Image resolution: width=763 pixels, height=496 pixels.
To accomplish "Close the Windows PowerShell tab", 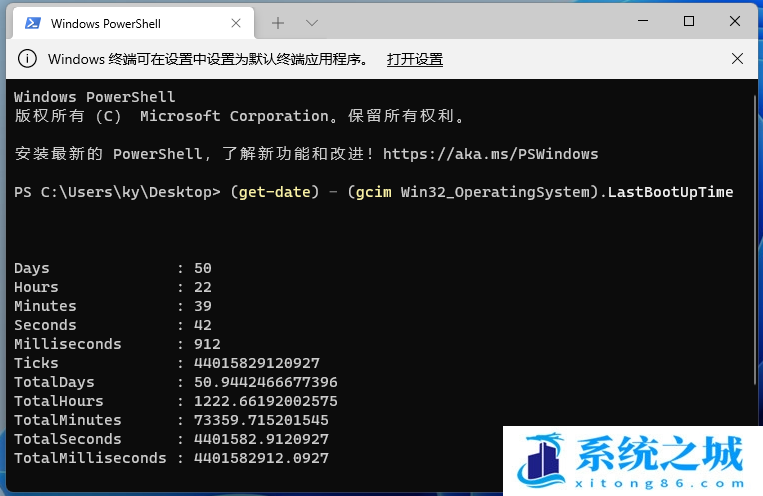I will pos(235,22).
